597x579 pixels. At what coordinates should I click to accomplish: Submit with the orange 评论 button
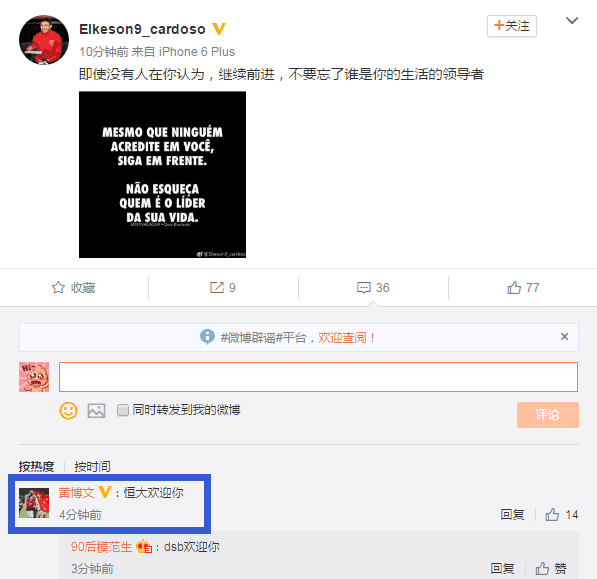(x=548, y=415)
